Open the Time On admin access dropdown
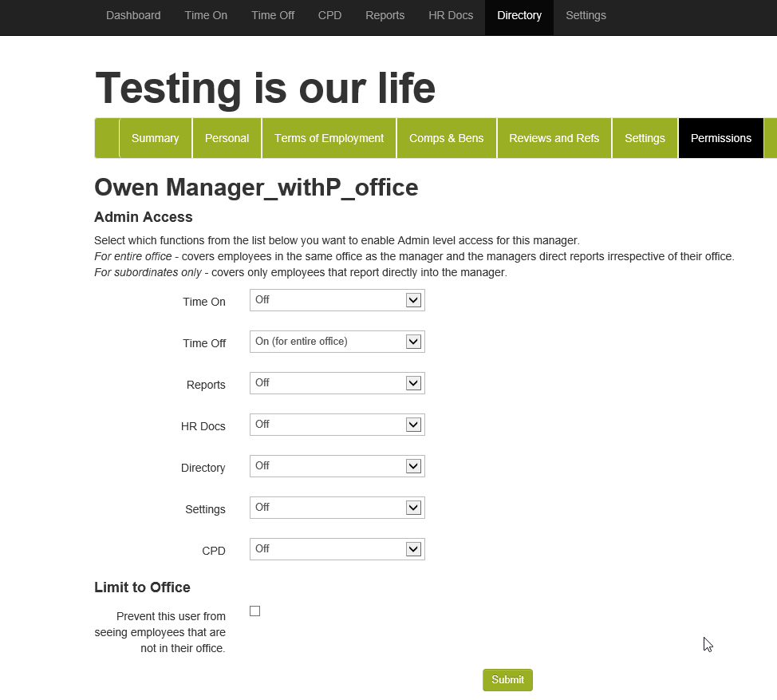 pyautogui.click(x=337, y=300)
